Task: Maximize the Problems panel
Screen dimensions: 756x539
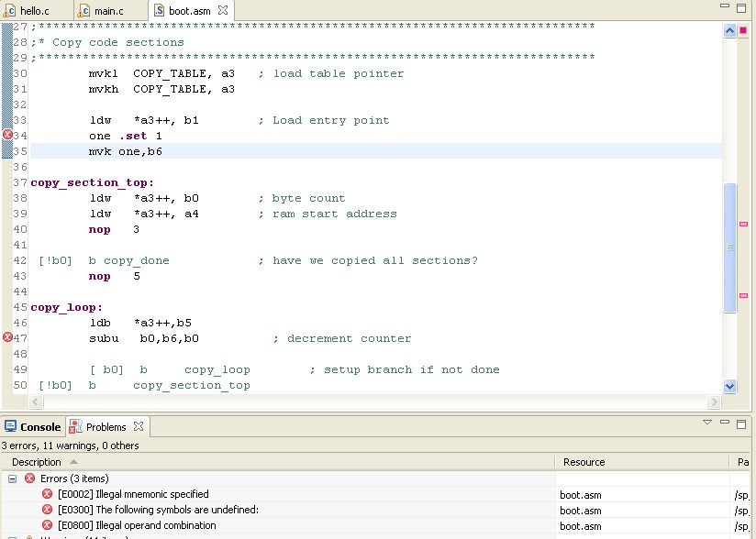Action: coord(741,423)
